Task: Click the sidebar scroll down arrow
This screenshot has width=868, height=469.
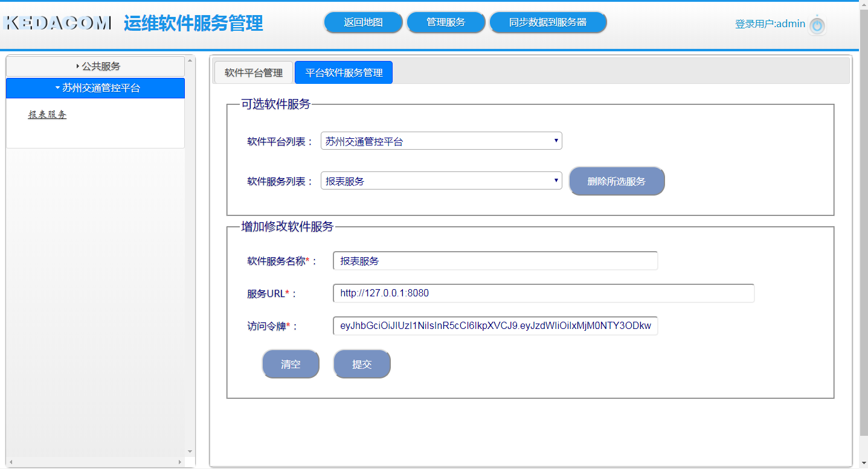Action: pyautogui.click(x=190, y=451)
